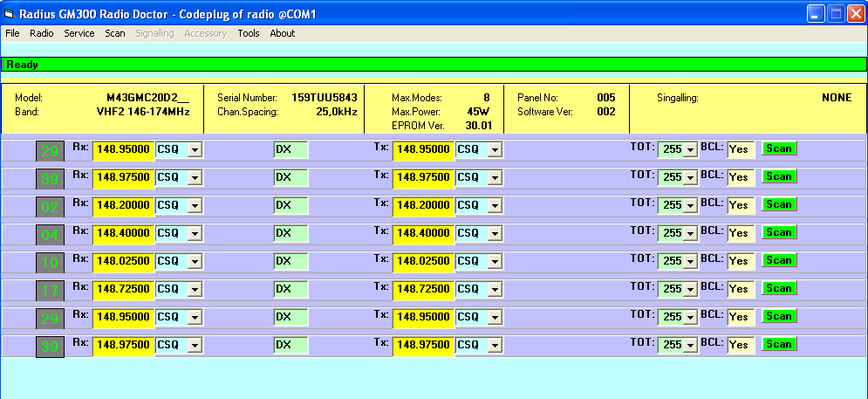Click Tx frequency field 148.40000
This screenshot has width=868, height=399.
pos(423,233)
